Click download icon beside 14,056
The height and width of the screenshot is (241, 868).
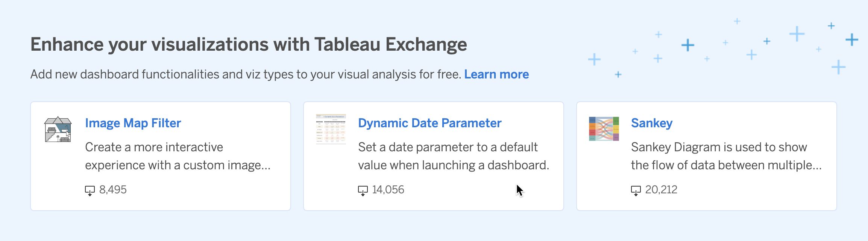[363, 191]
